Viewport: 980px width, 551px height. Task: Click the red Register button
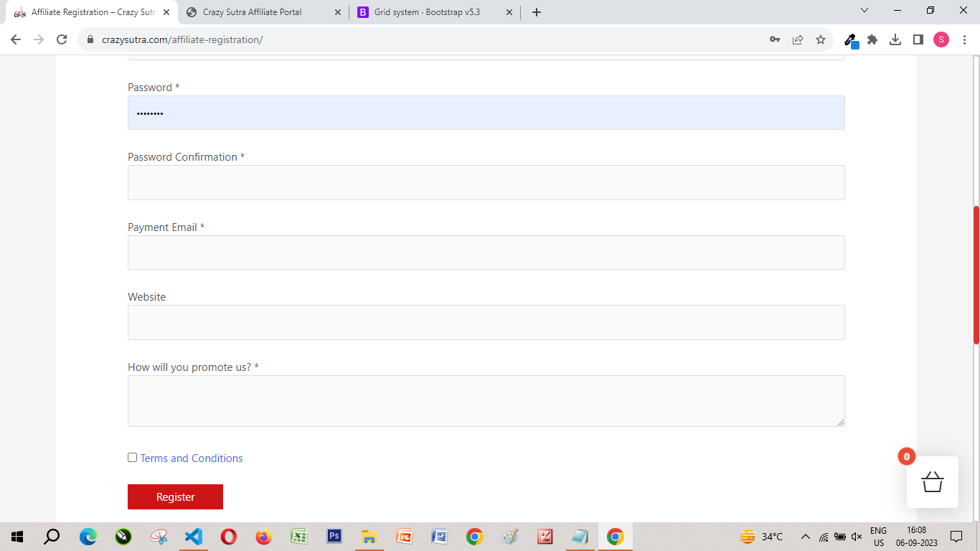click(175, 496)
